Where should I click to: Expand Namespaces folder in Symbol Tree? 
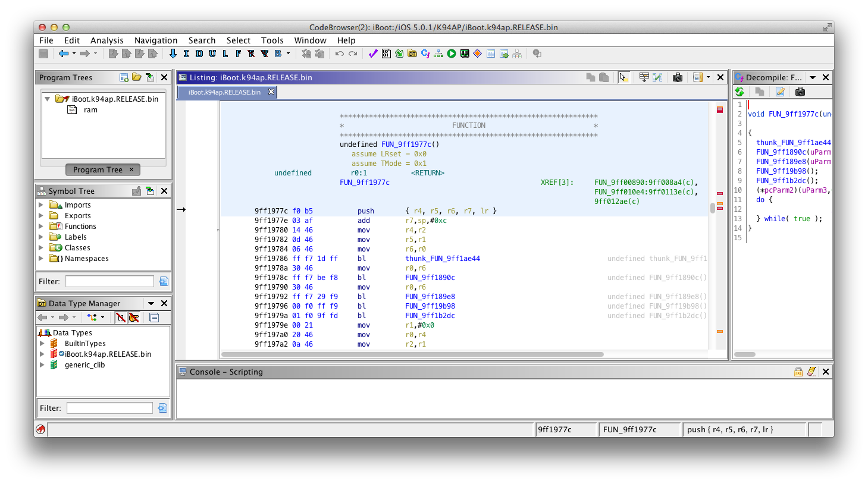41,259
